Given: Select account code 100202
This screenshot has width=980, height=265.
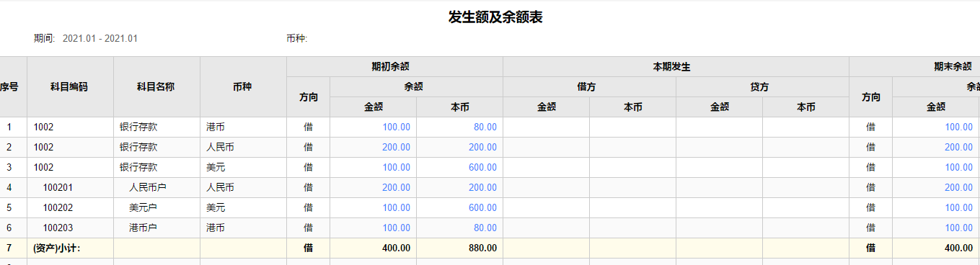Looking at the screenshot, I should [x=58, y=207].
